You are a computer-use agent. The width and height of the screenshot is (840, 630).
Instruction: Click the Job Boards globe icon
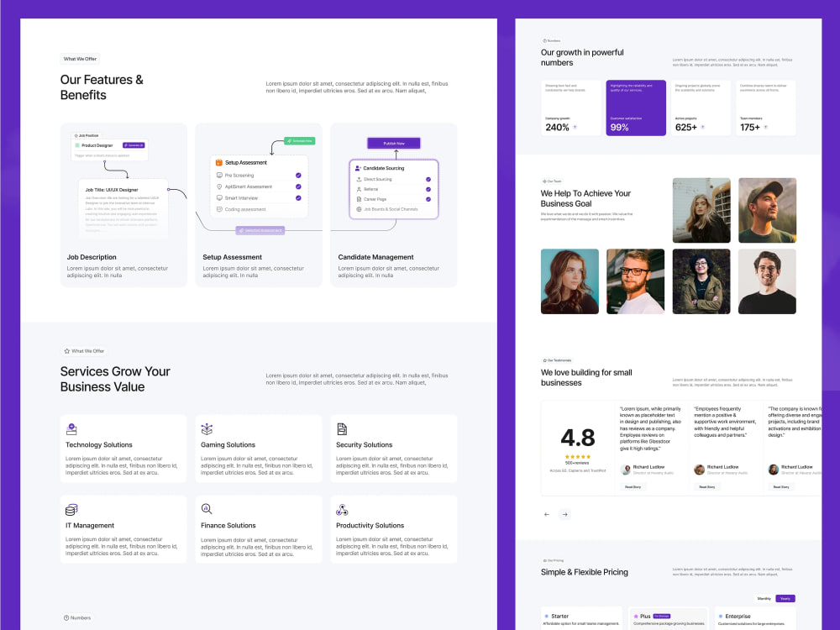coord(359,209)
